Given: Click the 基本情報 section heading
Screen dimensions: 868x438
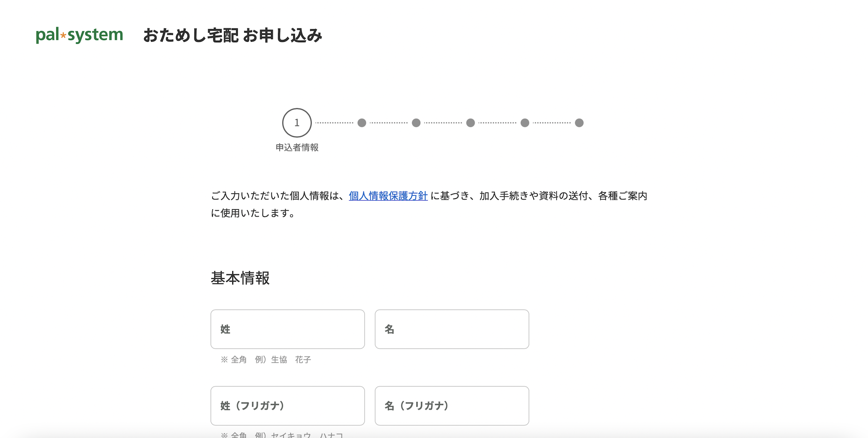Looking at the screenshot, I should (240, 278).
